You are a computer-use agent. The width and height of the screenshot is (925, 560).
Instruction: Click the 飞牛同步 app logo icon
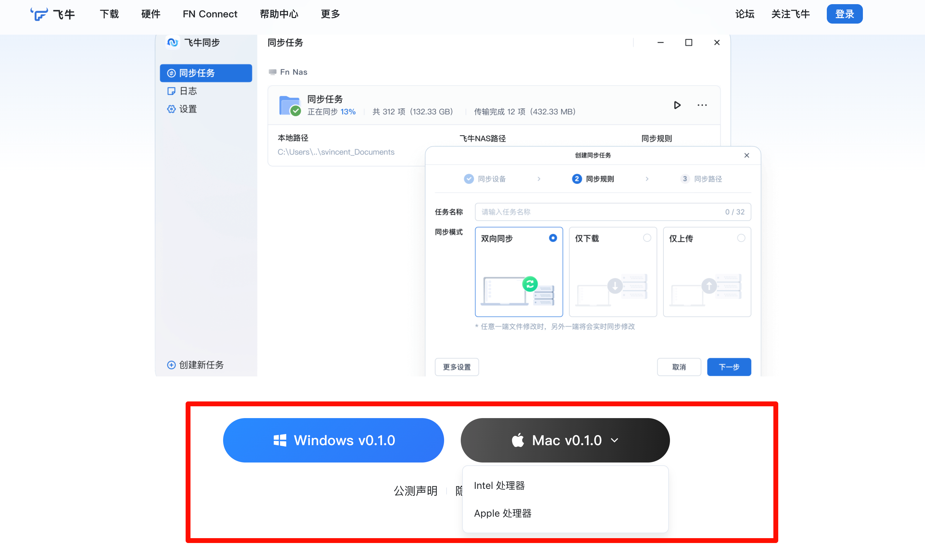pyautogui.click(x=173, y=42)
